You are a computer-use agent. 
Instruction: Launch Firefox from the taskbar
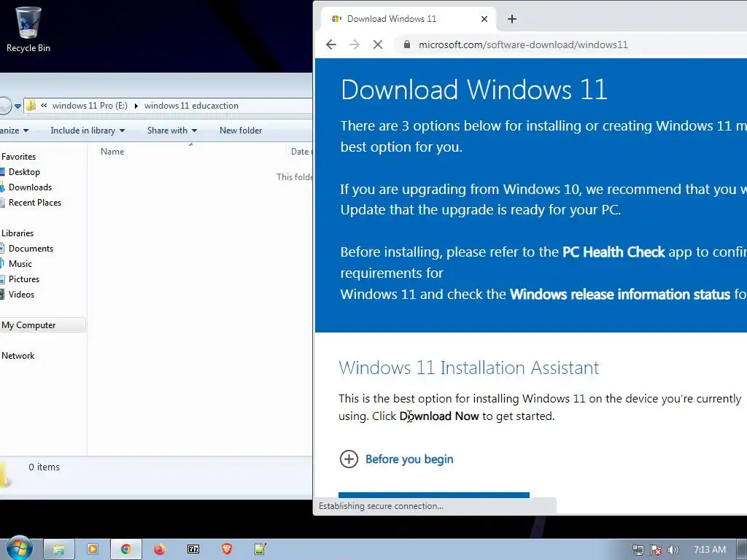(160, 550)
